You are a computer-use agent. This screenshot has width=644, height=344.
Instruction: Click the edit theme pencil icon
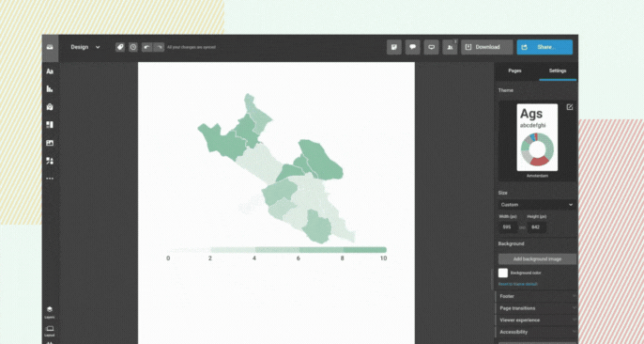(570, 107)
